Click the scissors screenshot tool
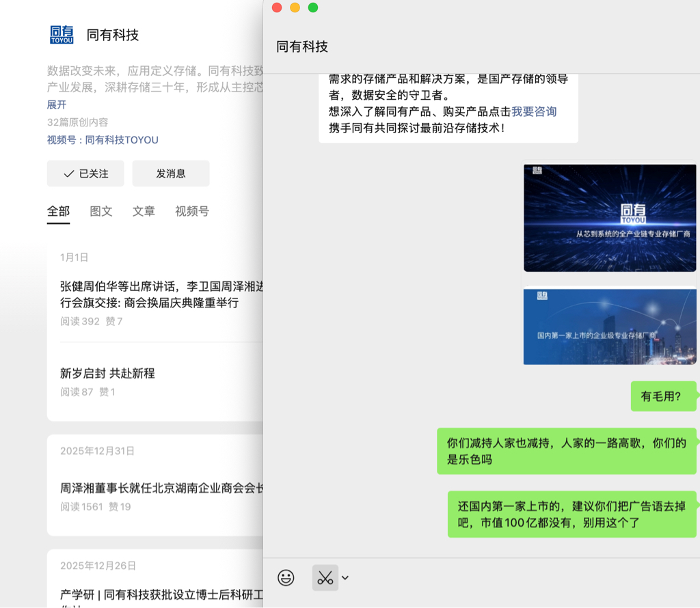The image size is (700, 608). pos(325,578)
